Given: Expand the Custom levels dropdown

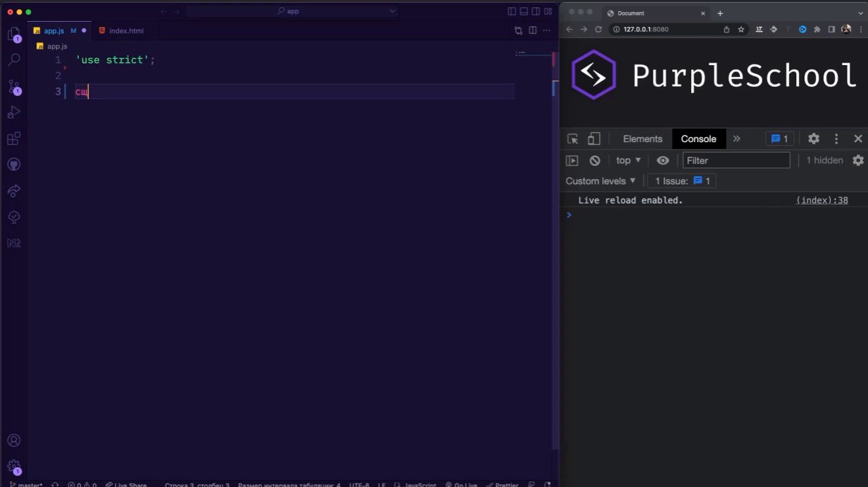Looking at the screenshot, I should (600, 181).
